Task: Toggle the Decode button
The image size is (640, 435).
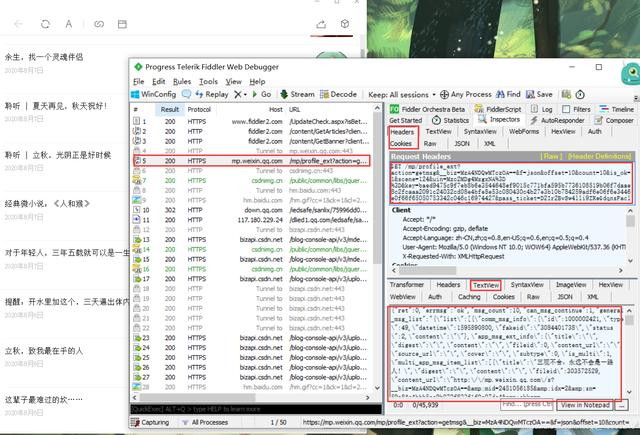Action: pos(338,94)
